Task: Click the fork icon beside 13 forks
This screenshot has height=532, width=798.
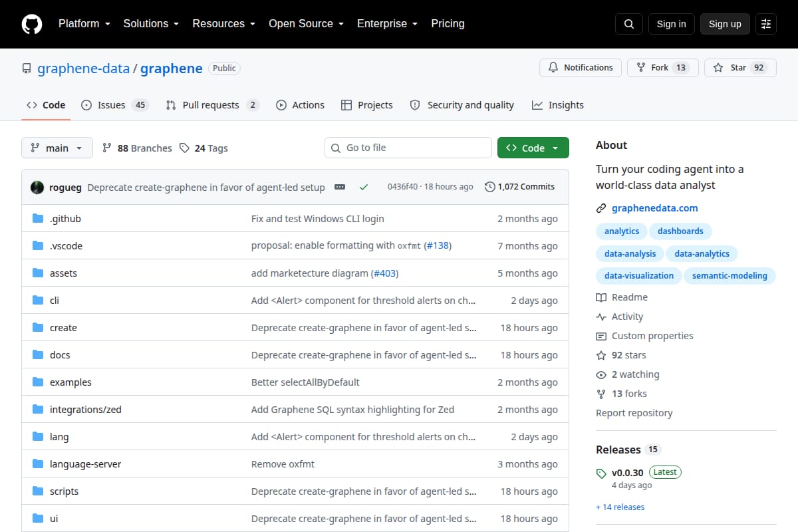Action: 601,394
